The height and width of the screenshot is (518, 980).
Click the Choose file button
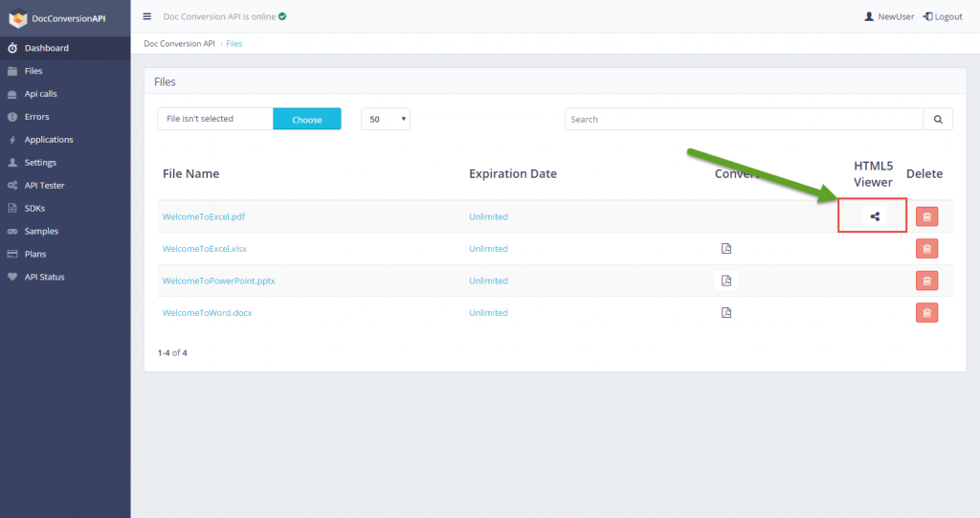click(x=307, y=119)
